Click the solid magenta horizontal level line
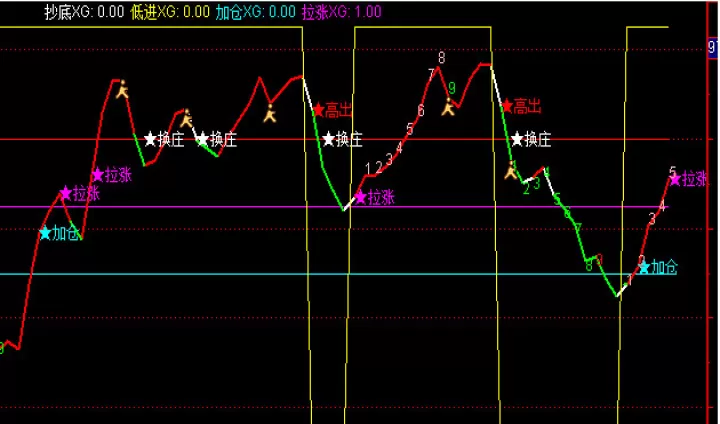 click(x=334, y=207)
